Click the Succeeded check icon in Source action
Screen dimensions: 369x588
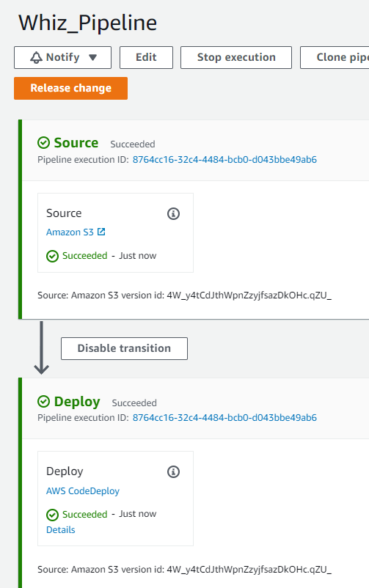click(52, 256)
